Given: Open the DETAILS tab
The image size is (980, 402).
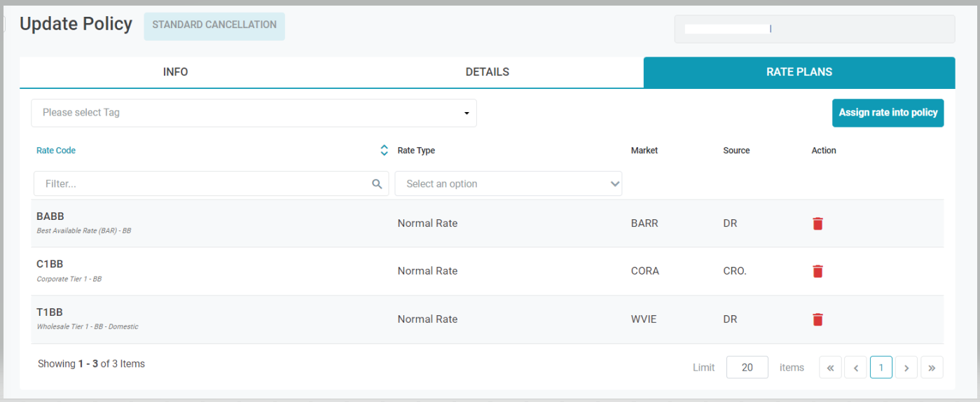Looking at the screenshot, I should click(x=487, y=72).
